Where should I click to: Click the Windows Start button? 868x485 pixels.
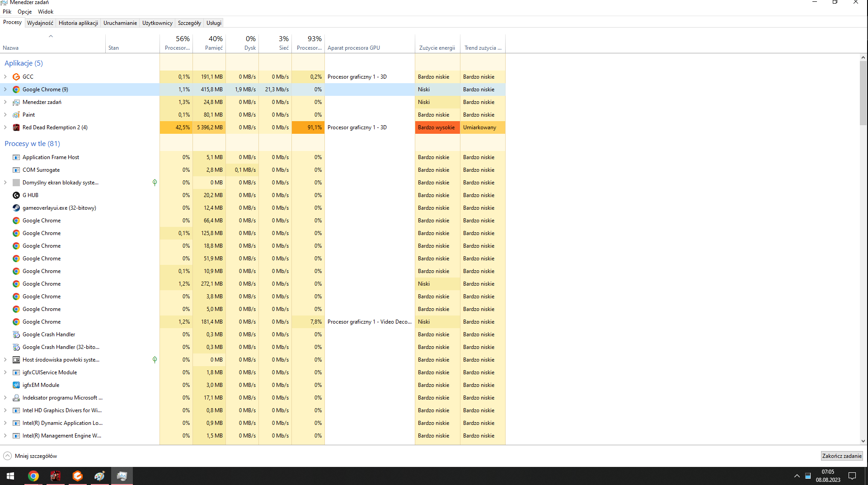click(x=9, y=476)
